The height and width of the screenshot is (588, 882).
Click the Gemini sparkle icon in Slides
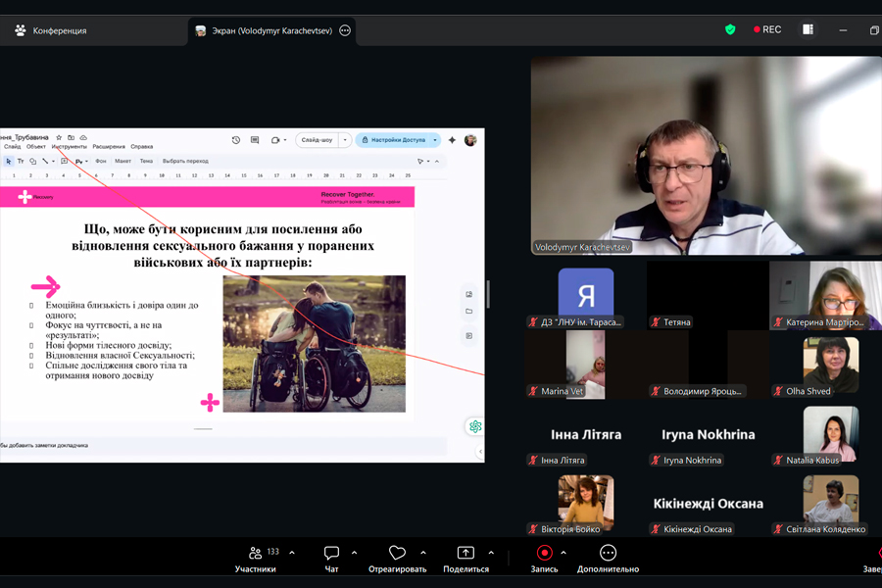[x=452, y=140]
